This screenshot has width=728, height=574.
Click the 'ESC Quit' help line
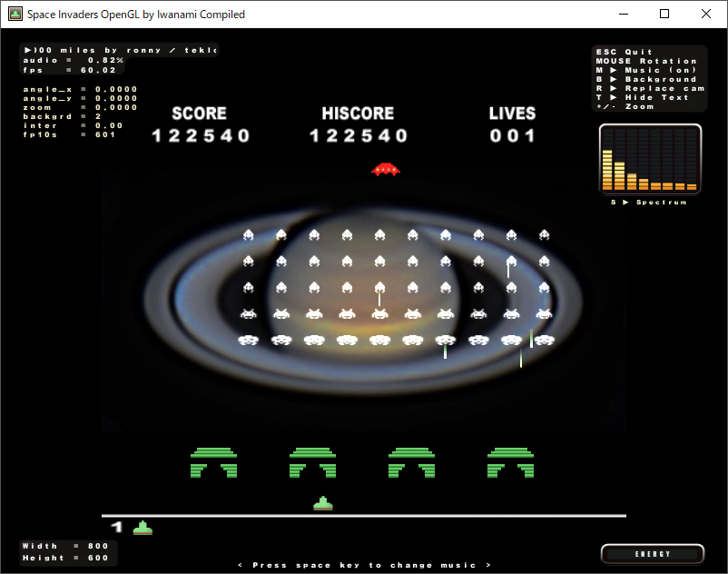click(x=624, y=52)
